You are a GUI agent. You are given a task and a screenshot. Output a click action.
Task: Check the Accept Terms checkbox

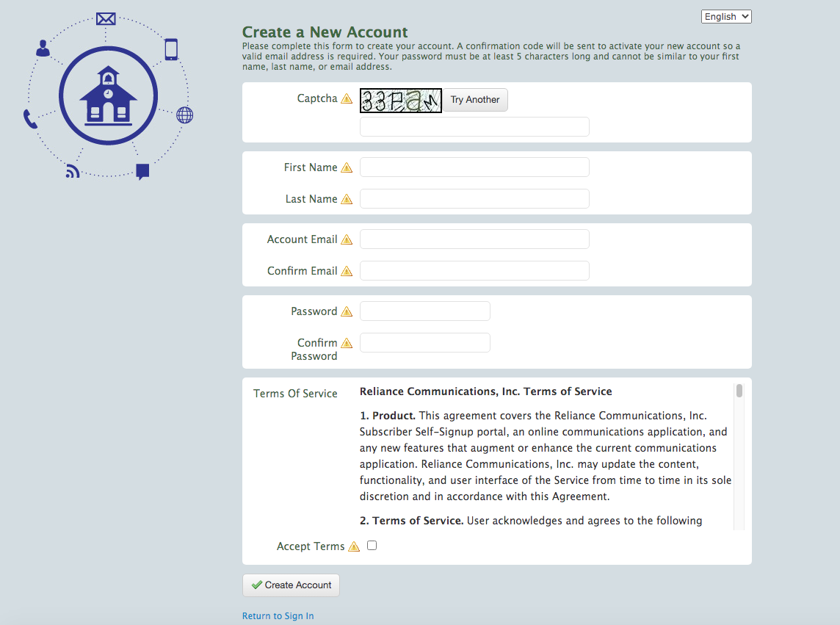click(372, 546)
